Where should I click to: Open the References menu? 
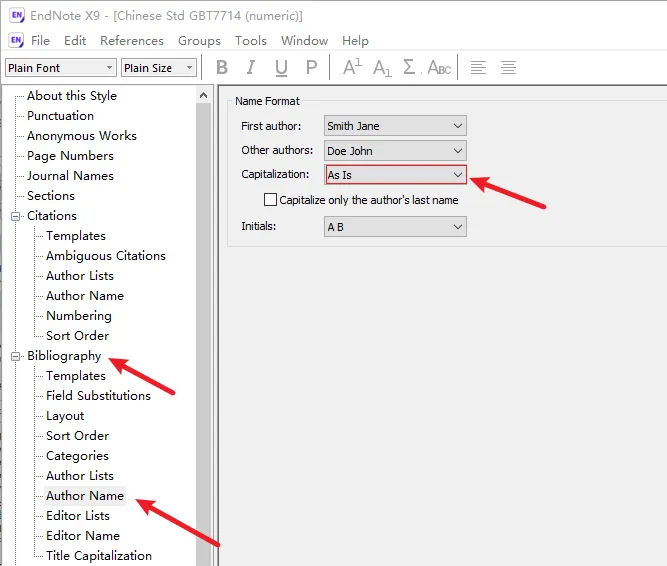[x=132, y=41]
